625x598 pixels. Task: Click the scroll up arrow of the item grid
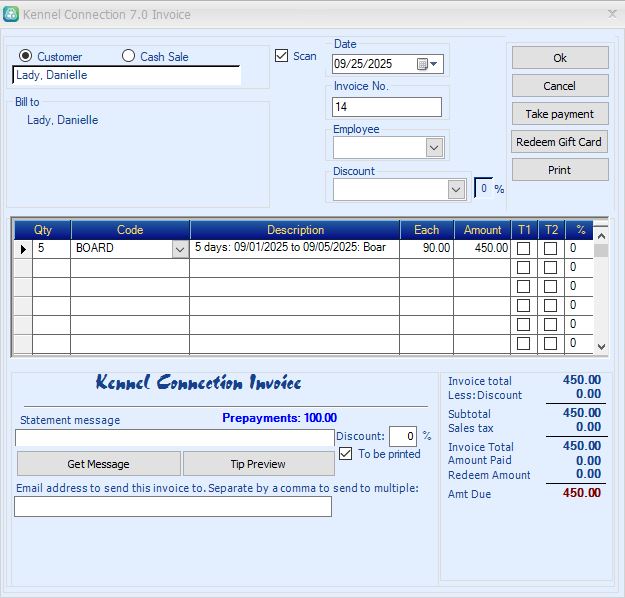(601, 236)
